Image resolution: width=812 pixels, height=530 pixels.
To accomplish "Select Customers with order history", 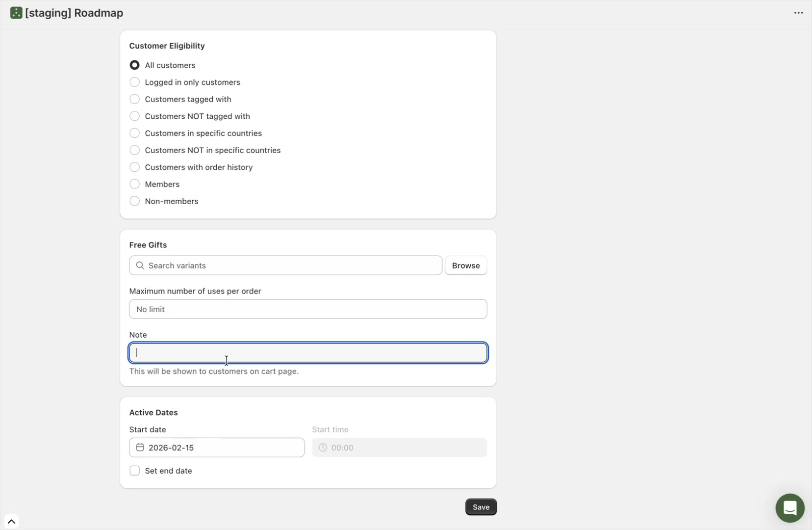I will (135, 167).
